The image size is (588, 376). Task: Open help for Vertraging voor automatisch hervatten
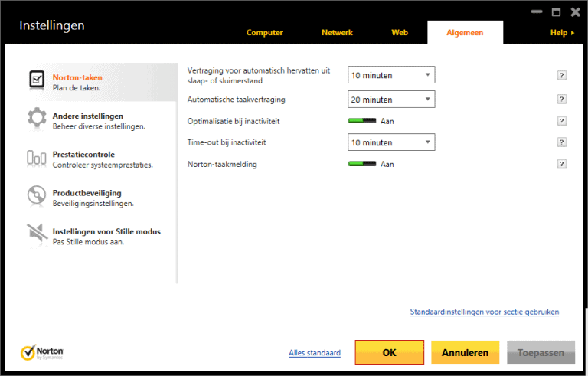click(561, 75)
